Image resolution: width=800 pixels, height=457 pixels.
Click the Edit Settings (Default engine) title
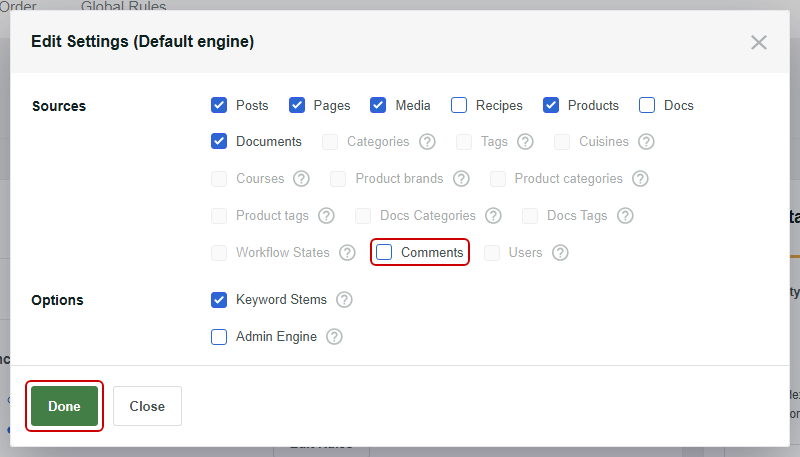[x=142, y=41]
